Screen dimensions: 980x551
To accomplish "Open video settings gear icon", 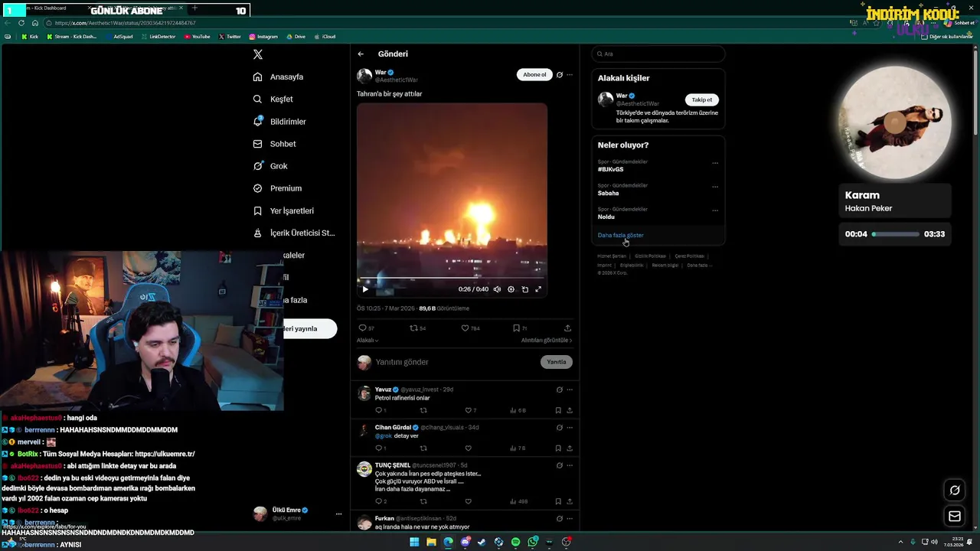I will click(x=511, y=289).
